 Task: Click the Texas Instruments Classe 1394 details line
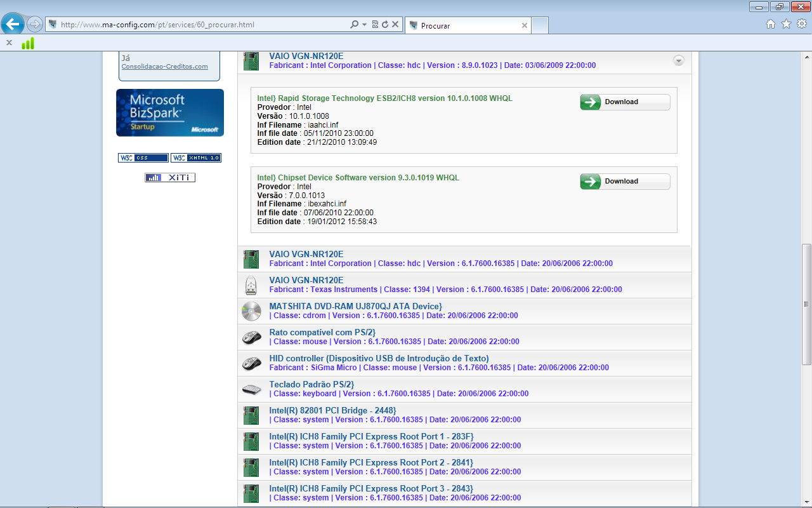445,290
